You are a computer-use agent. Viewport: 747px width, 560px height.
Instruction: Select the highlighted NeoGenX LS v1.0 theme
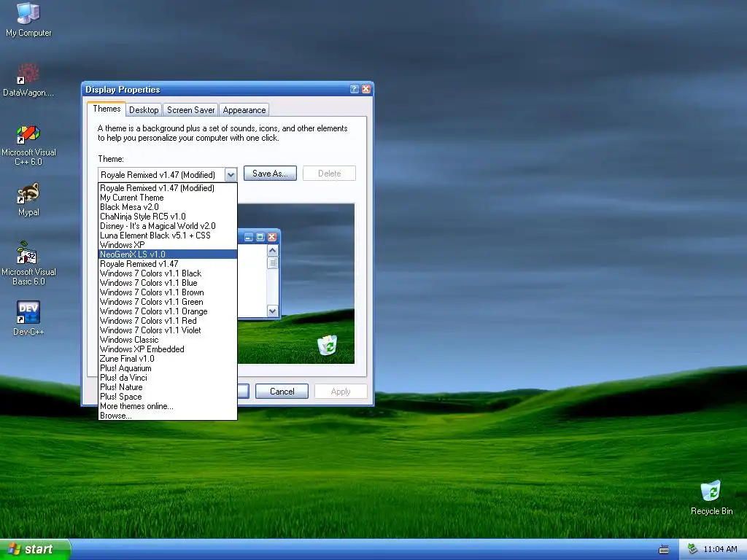tap(168, 254)
